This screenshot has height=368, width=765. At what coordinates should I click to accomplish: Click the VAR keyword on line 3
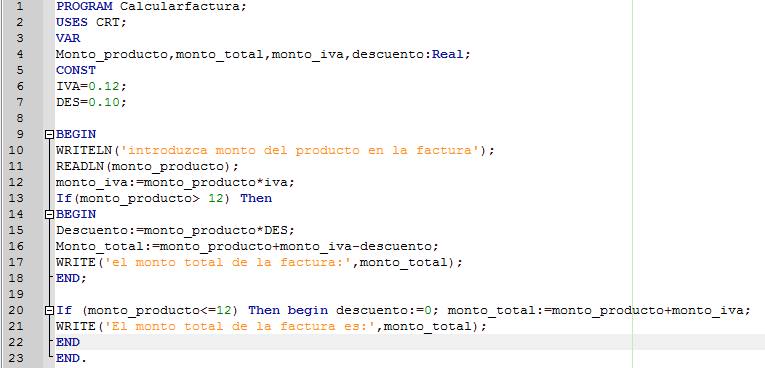coord(68,39)
